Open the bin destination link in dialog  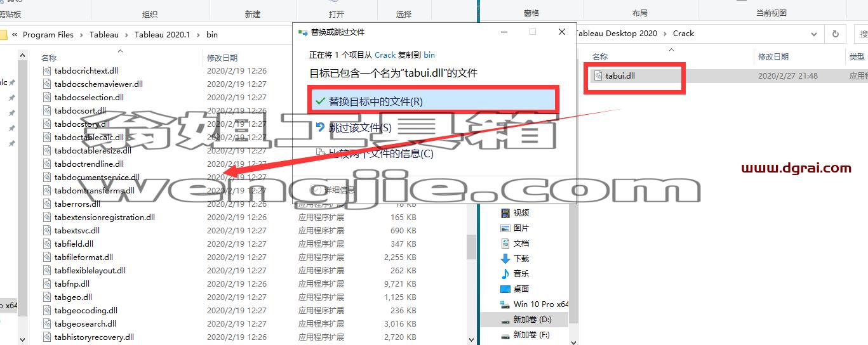pyautogui.click(x=429, y=55)
